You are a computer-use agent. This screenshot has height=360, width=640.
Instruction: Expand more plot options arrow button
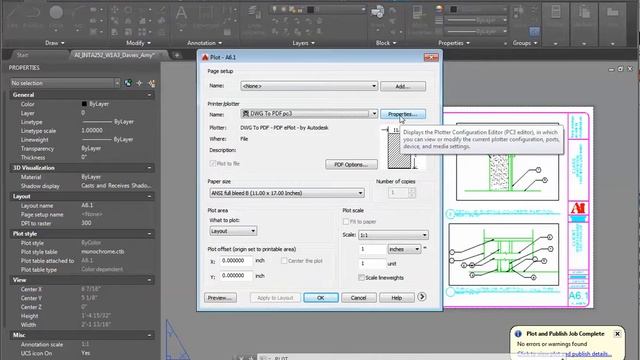pos(422,297)
